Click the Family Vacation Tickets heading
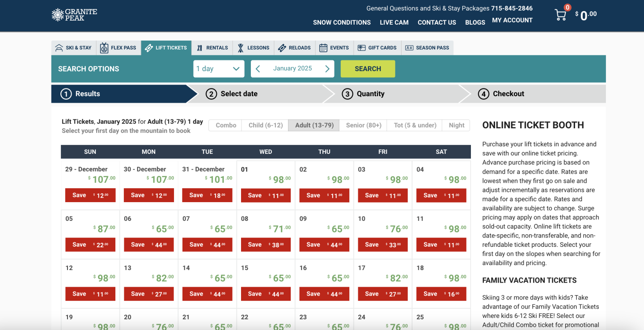The height and width of the screenshot is (330, 644). point(530,280)
